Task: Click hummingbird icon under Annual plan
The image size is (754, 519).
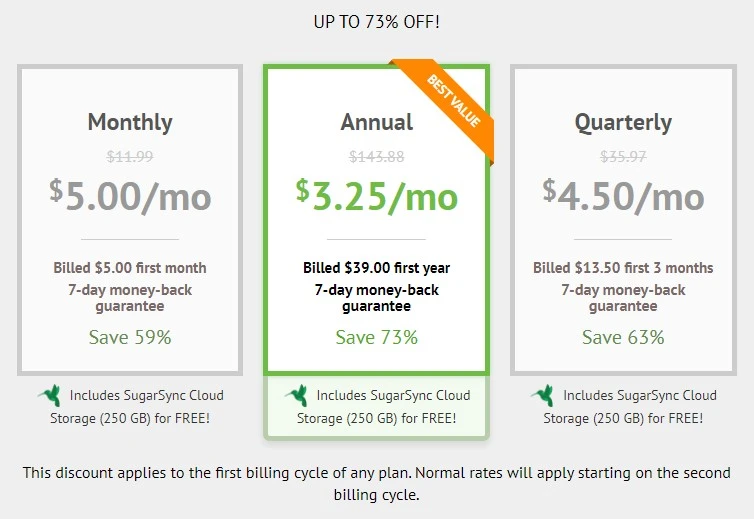Action: (x=295, y=395)
